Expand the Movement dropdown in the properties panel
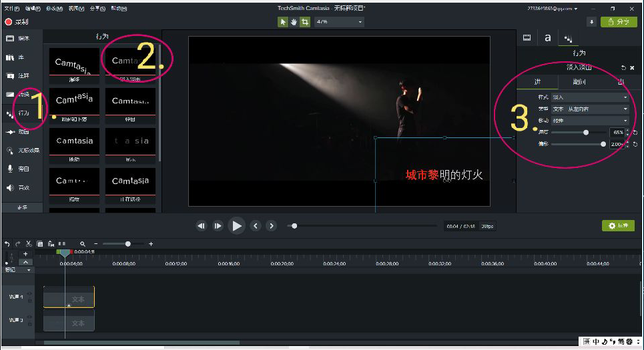Image resolution: width=644 pixels, height=350 pixels. [x=589, y=121]
